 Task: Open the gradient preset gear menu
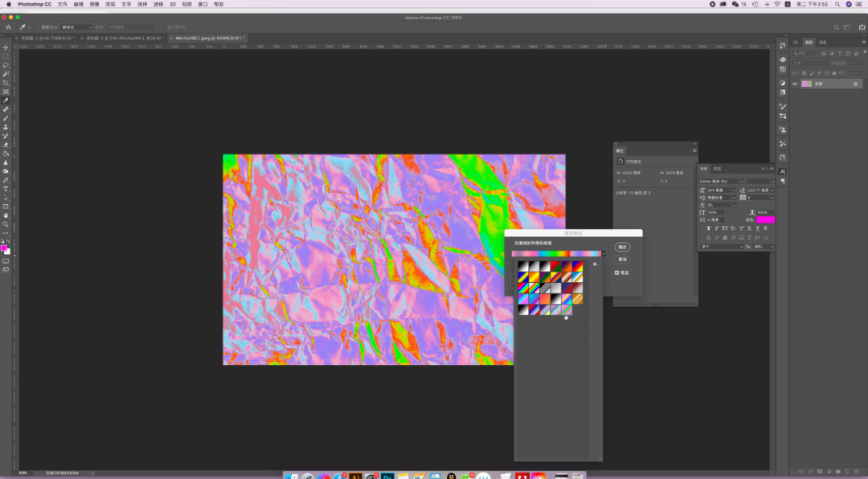(595, 264)
